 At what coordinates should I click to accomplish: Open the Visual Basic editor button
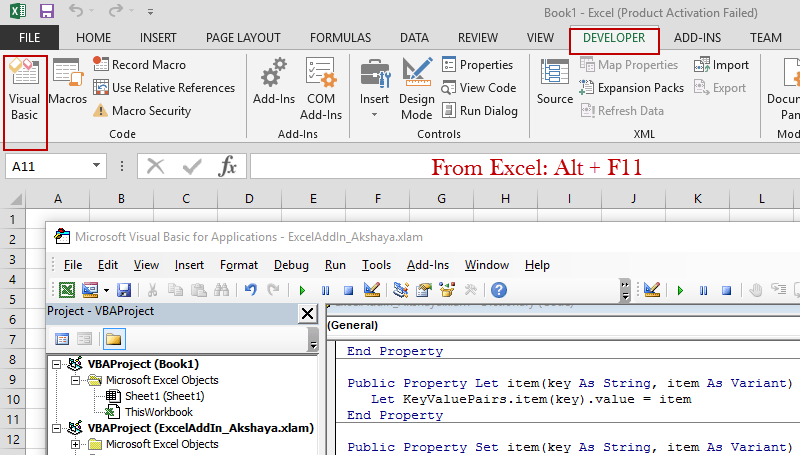pyautogui.click(x=24, y=90)
